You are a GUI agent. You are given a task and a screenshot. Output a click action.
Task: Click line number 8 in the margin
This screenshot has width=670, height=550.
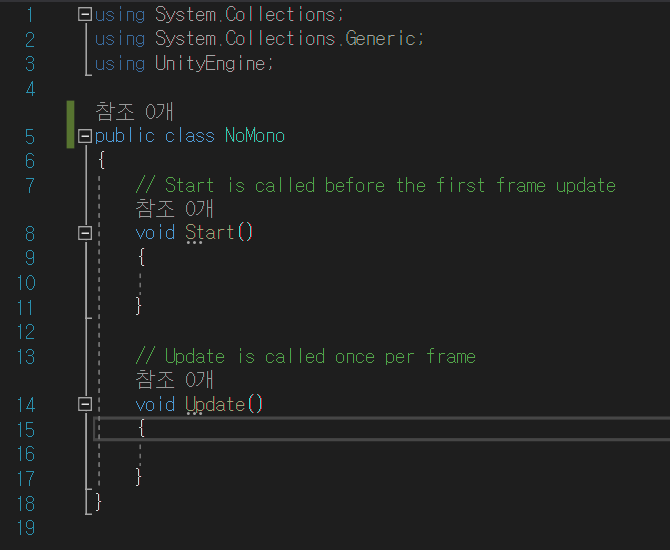tap(29, 234)
